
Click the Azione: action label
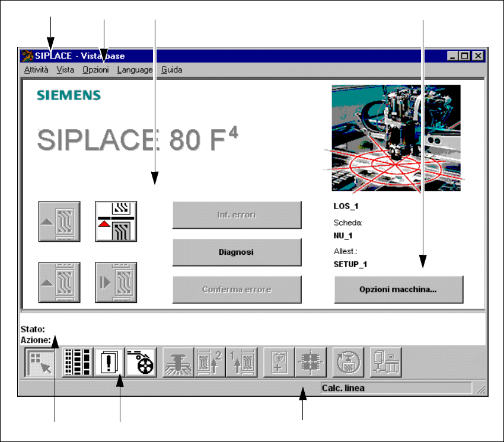[x=36, y=340]
